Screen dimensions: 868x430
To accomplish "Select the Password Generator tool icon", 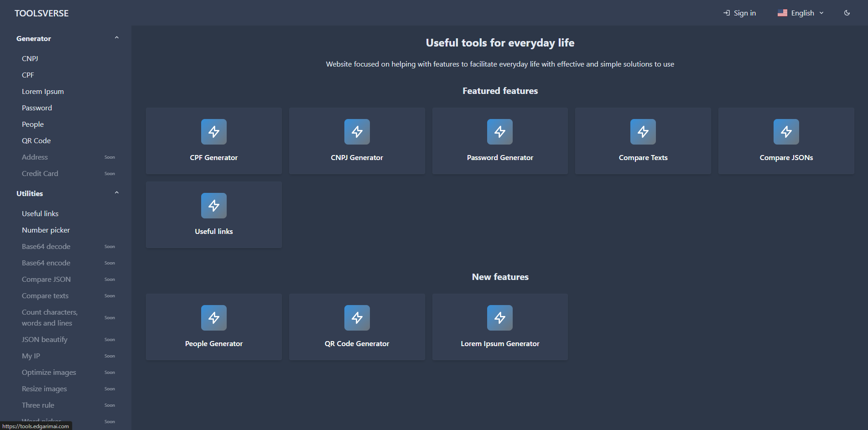I will pyautogui.click(x=500, y=132).
